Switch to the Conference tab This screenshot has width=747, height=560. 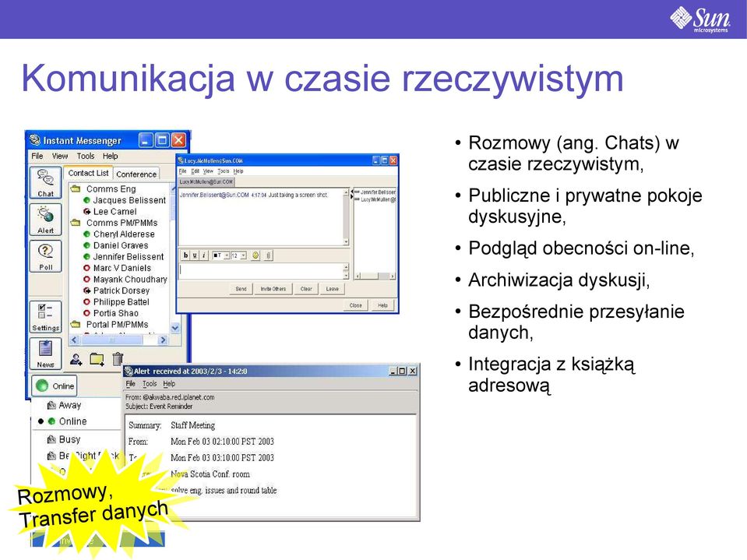coord(136,174)
